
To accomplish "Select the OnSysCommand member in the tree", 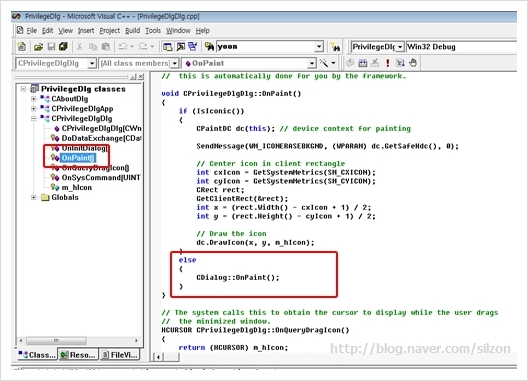I will pos(101,178).
